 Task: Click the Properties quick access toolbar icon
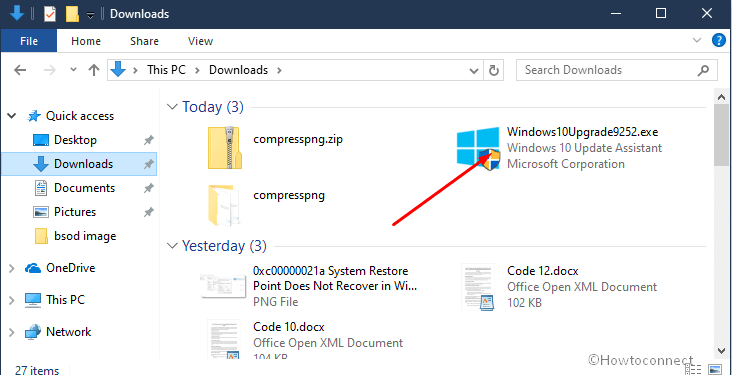[50, 14]
